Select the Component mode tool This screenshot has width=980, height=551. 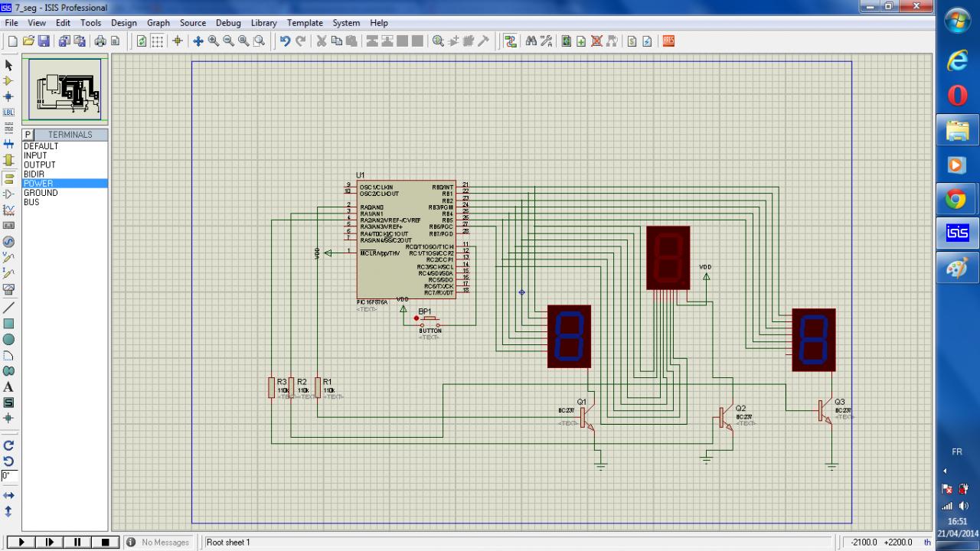[9, 81]
